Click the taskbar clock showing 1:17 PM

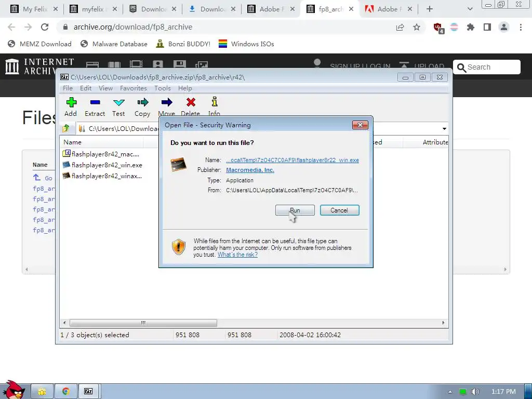tap(503, 392)
